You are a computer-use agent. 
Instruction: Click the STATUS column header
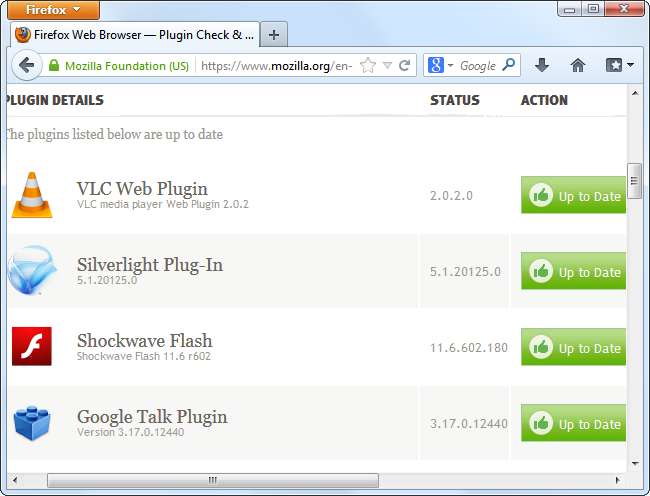(x=455, y=100)
